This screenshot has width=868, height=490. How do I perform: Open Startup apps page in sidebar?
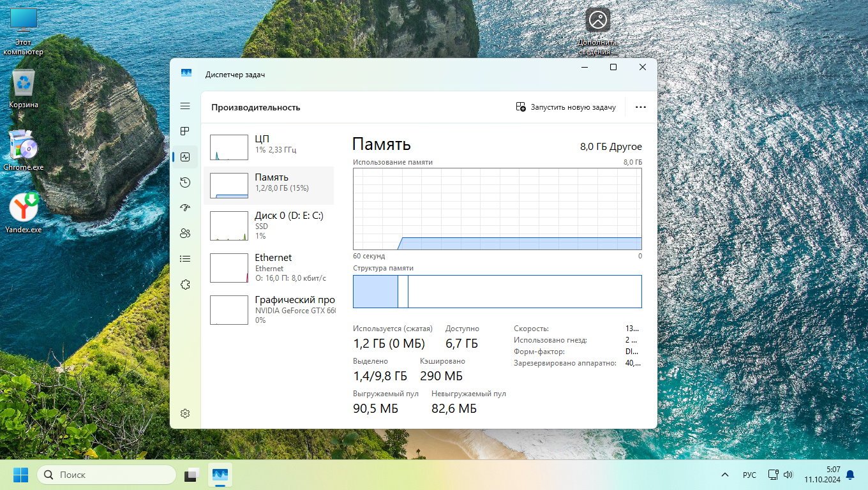click(x=185, y=208)
